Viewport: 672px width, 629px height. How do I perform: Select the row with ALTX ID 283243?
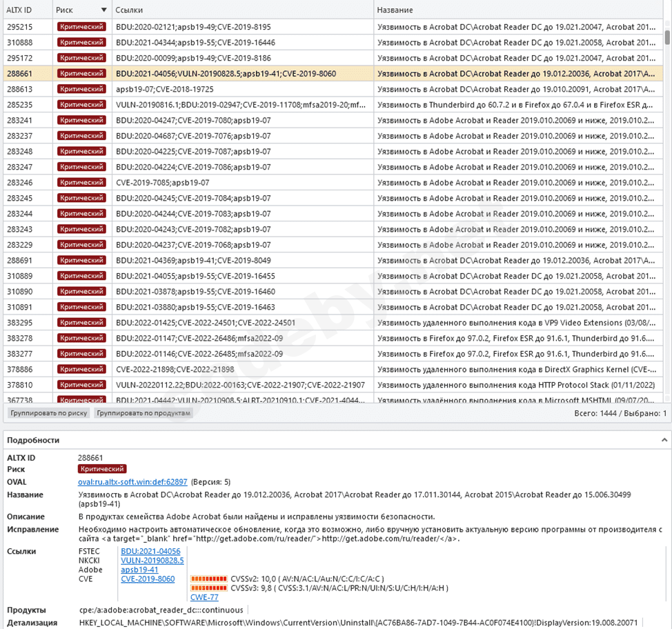coord(333,229)
